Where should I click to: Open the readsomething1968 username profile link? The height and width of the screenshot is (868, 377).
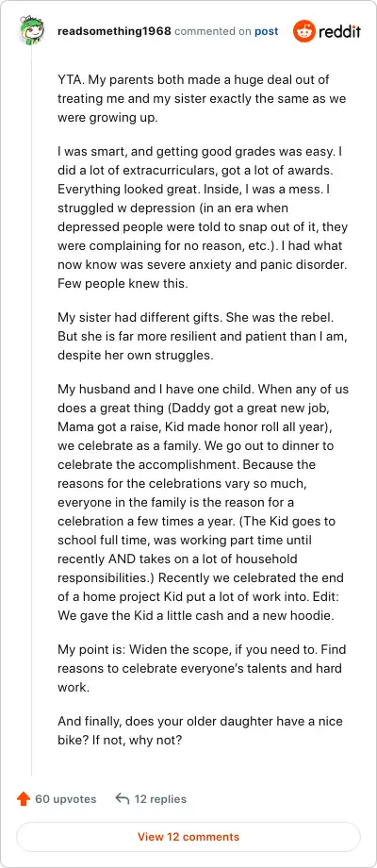click(114, 31)
